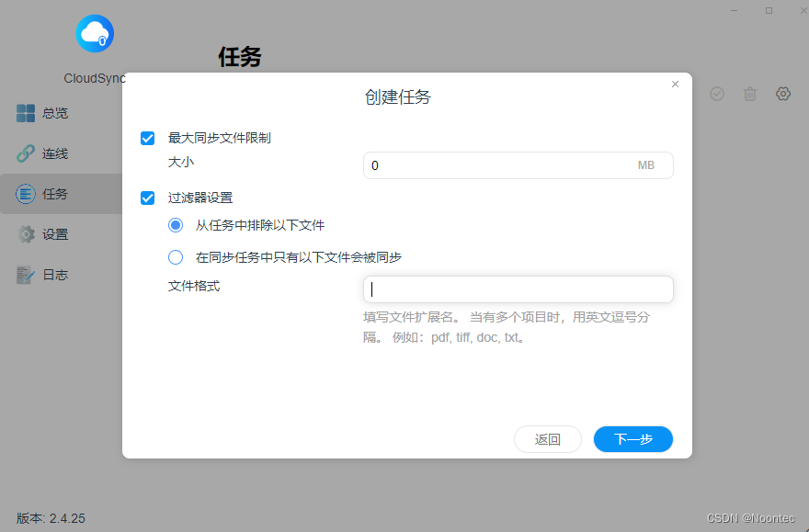Click the 任务 page heading

pos(239,56)
